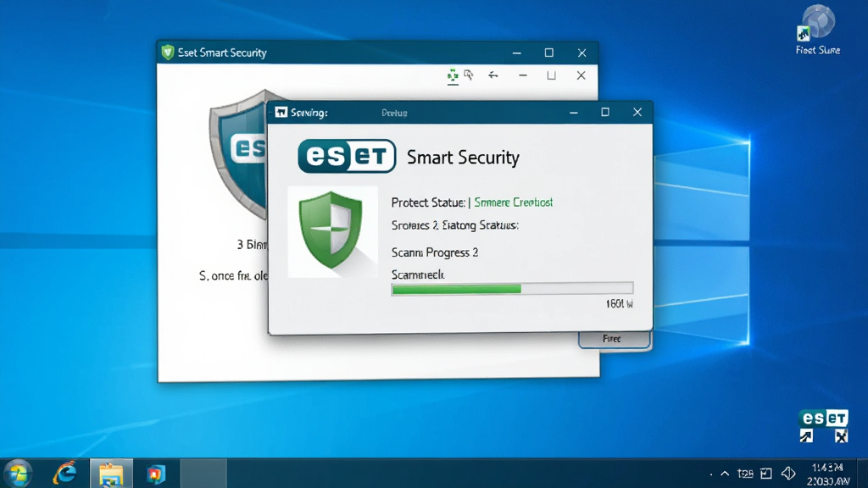Click the green toolbar icon in the Eset Smart Security window

click(453, 75)
